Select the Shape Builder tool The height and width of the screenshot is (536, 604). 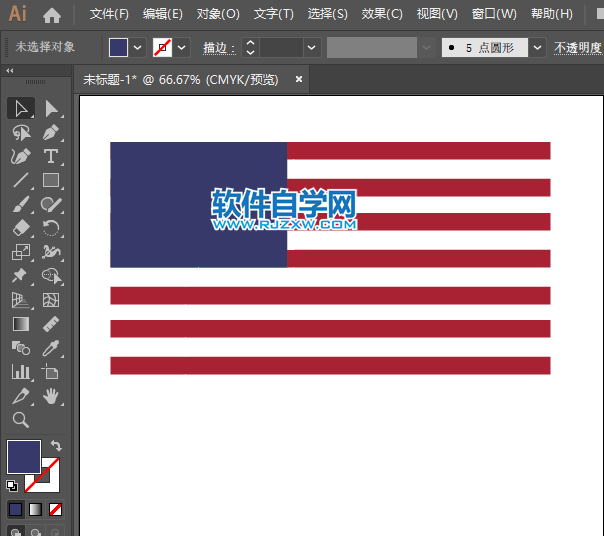[x=51, y=276]
